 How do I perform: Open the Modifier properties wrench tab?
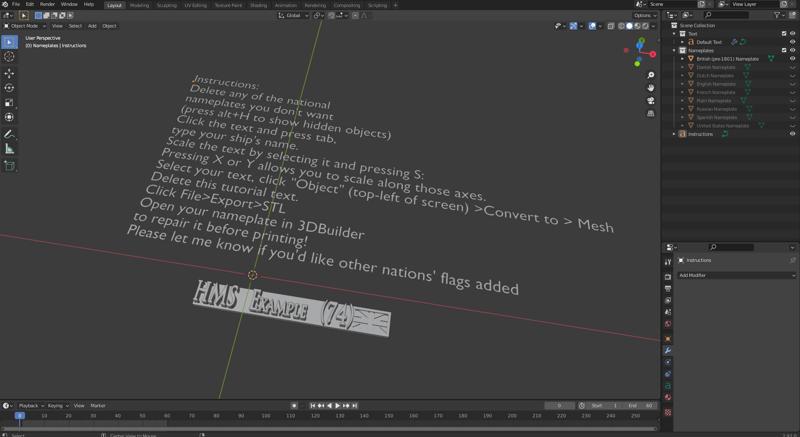coord(668,350)
